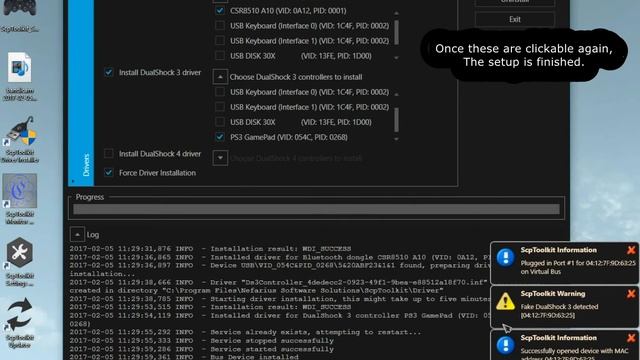640x360 pixels.
Task: Expand Choose DualShock 4 controllers dropdown
Action: pos(220,158)
